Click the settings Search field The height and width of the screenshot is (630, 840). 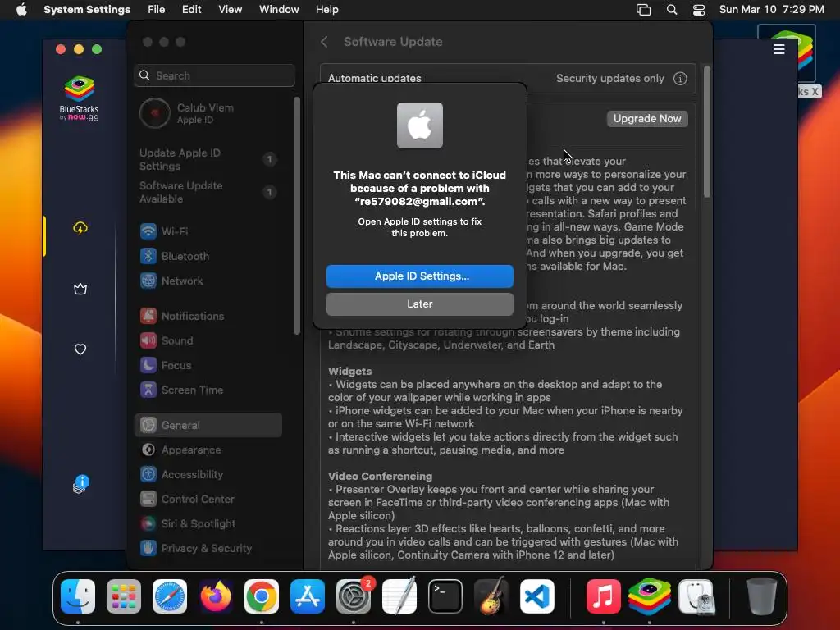[x=214, y=75]
